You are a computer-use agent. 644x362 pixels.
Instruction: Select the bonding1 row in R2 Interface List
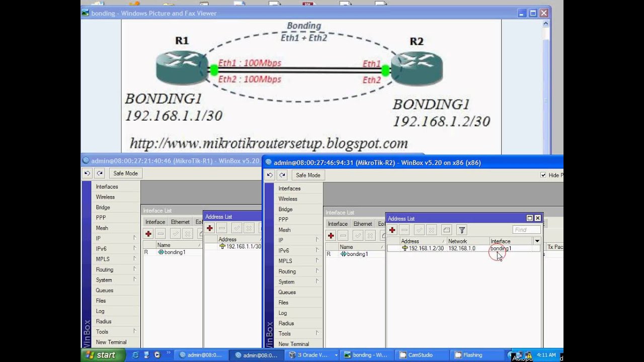tap(355, 254)
